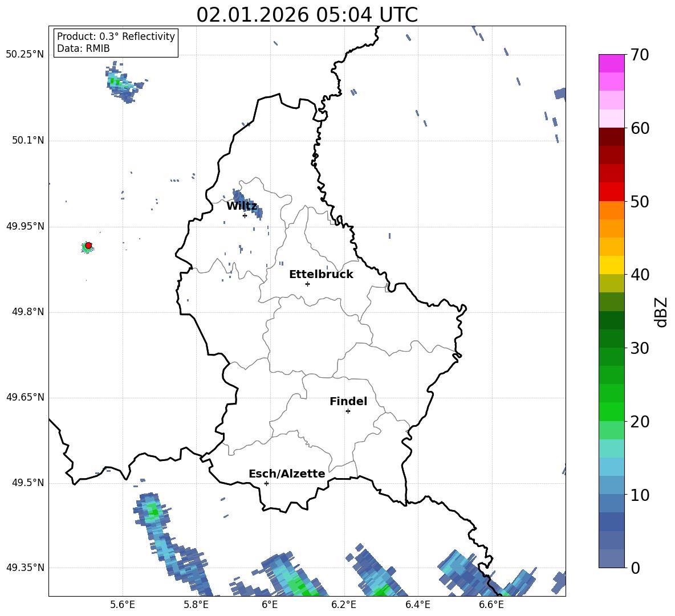Click the 6°E longitude label
This screenshot has width=675, height=616.
[x=270, y=605]
